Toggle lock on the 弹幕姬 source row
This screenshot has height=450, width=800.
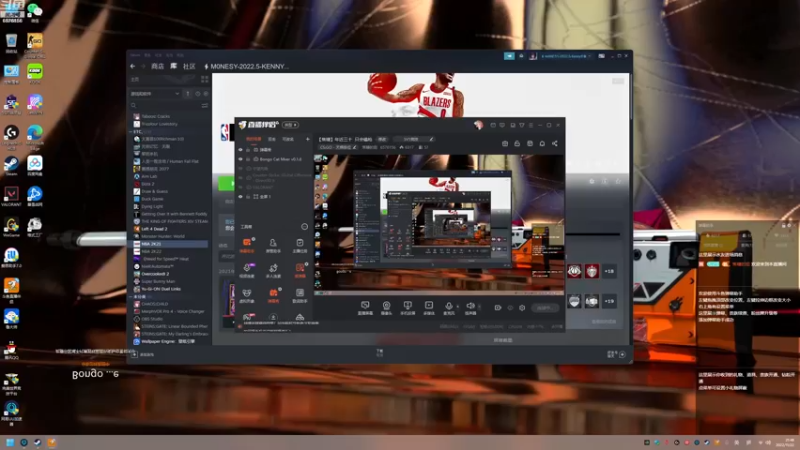click(248, 150)
